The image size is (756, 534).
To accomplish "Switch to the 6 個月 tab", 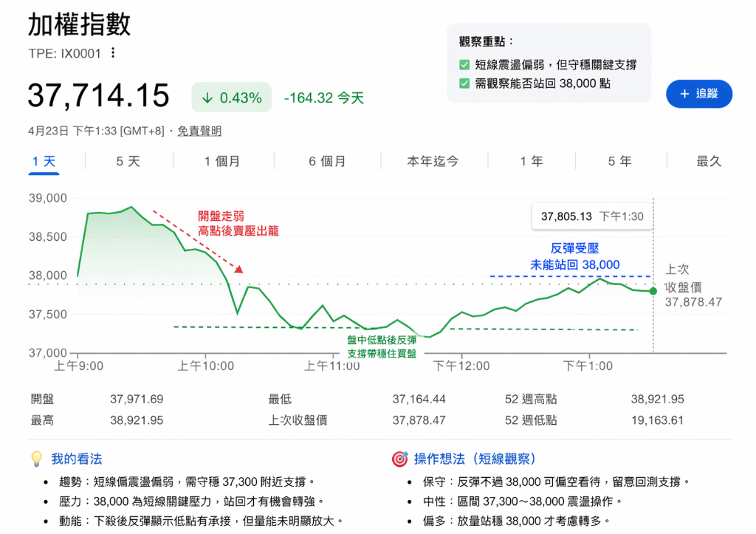I will tap(327, 161).
